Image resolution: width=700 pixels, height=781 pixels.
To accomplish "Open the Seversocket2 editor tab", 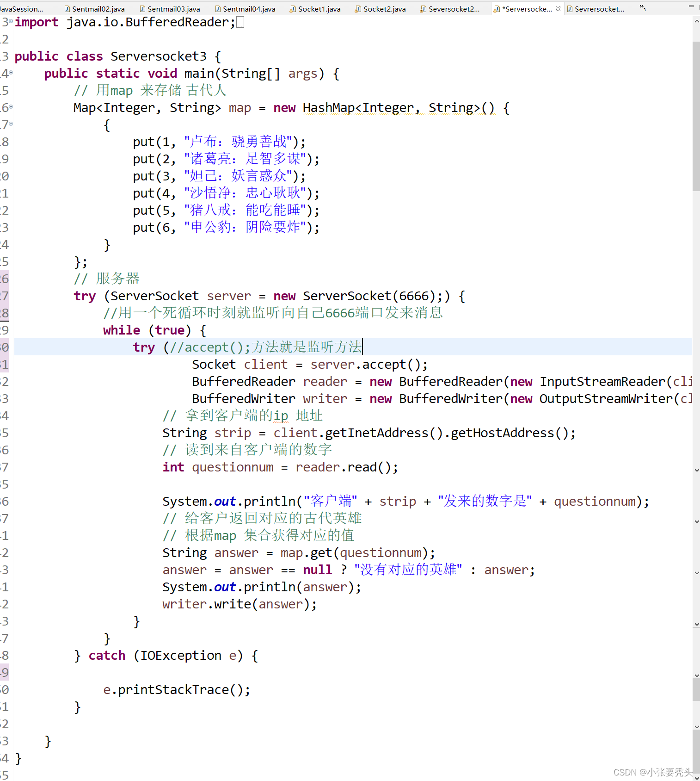I will coord(450,9).
